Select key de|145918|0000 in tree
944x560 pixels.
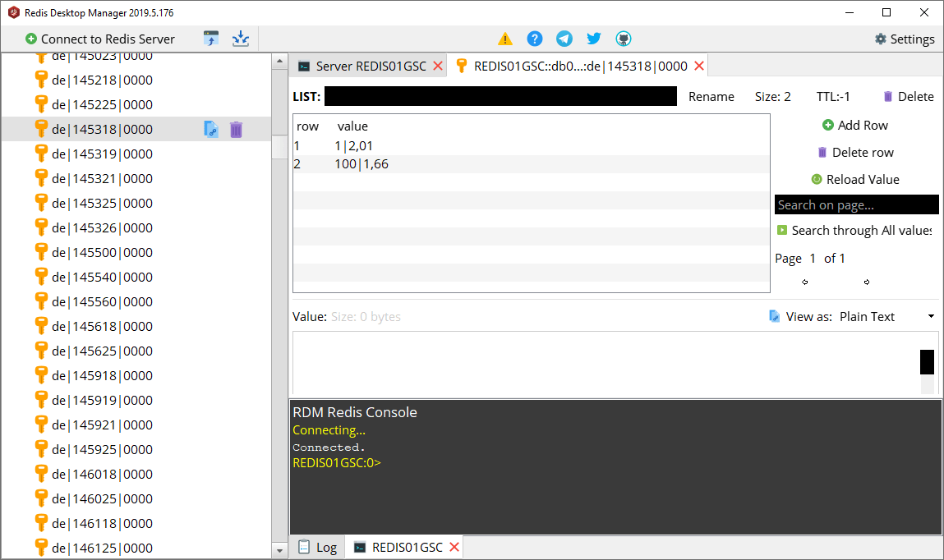pos(102,376)
